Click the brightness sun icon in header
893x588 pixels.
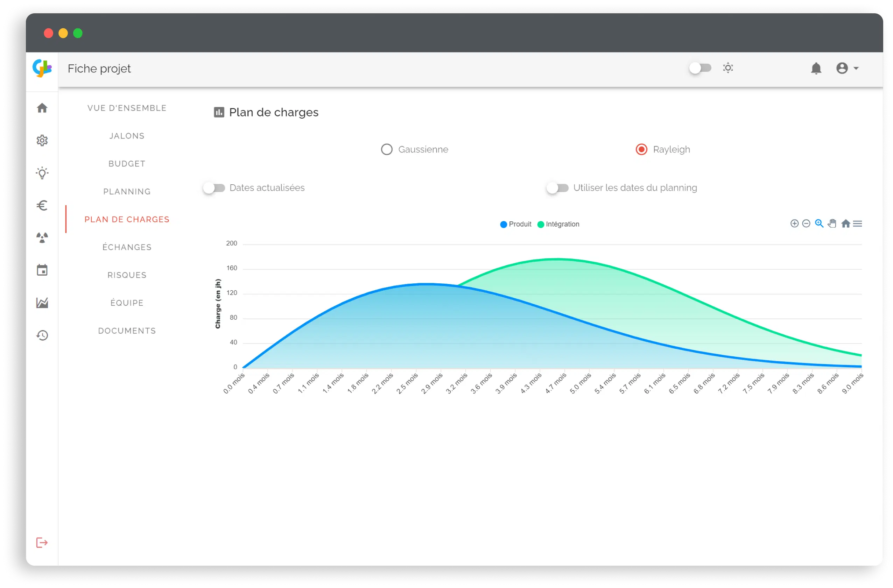tap(728, 68)
